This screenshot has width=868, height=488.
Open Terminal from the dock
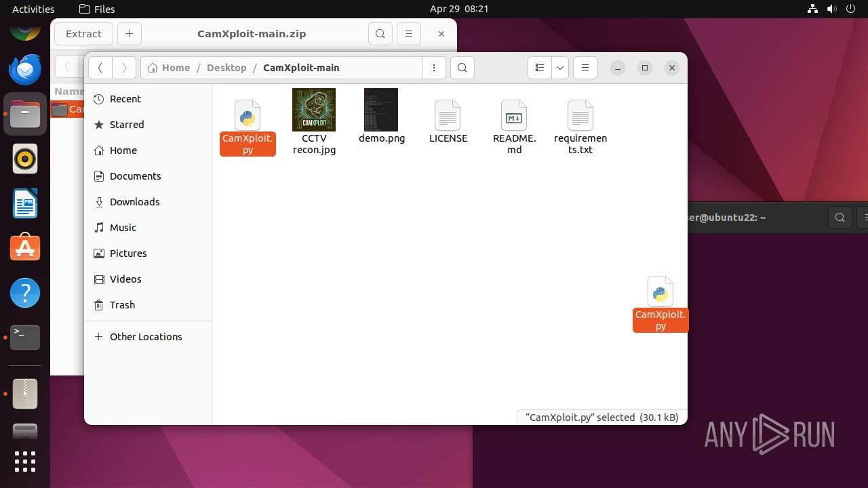pos(25,338)
